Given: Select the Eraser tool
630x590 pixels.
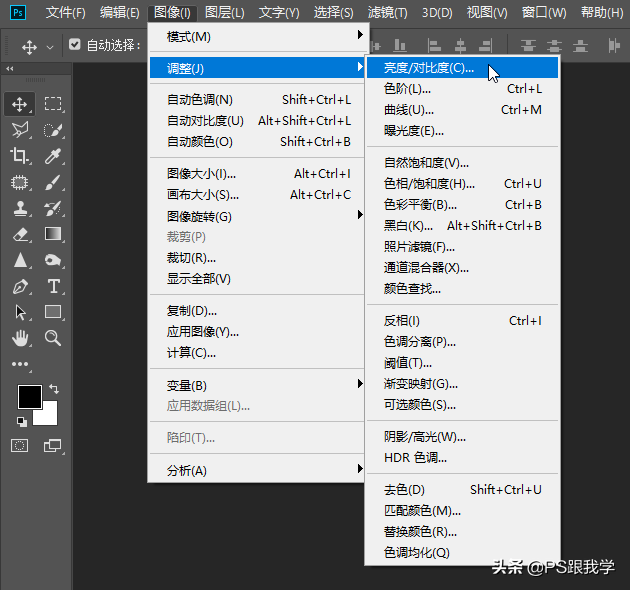Looking at the screenshot, I should pos(20,234).
